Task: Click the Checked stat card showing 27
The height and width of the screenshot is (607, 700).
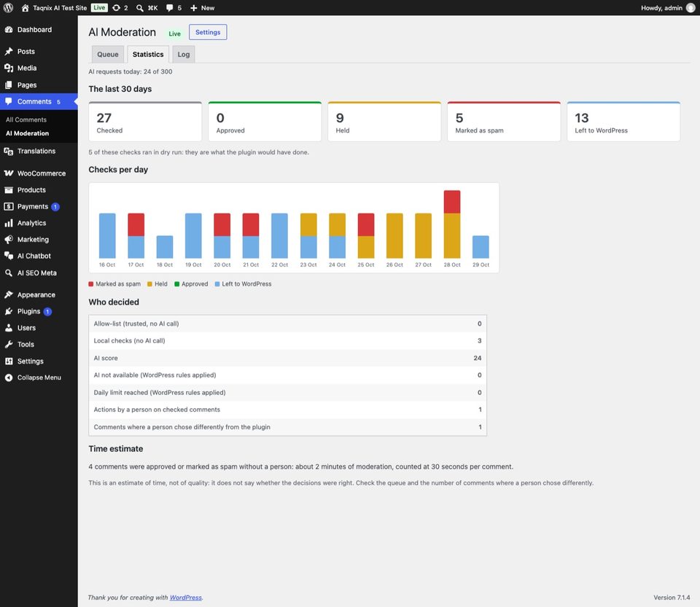Action: tap(145, 122)
